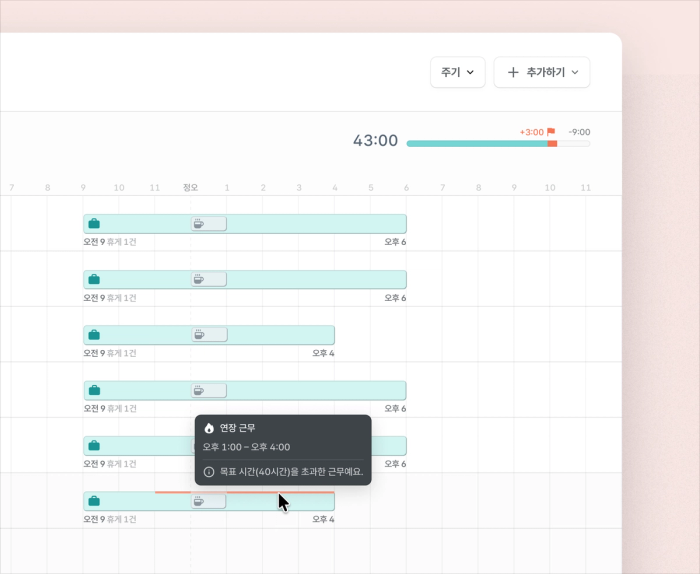Open the 주기 period dropdown
700x574 pixels.
coord(458,72)
